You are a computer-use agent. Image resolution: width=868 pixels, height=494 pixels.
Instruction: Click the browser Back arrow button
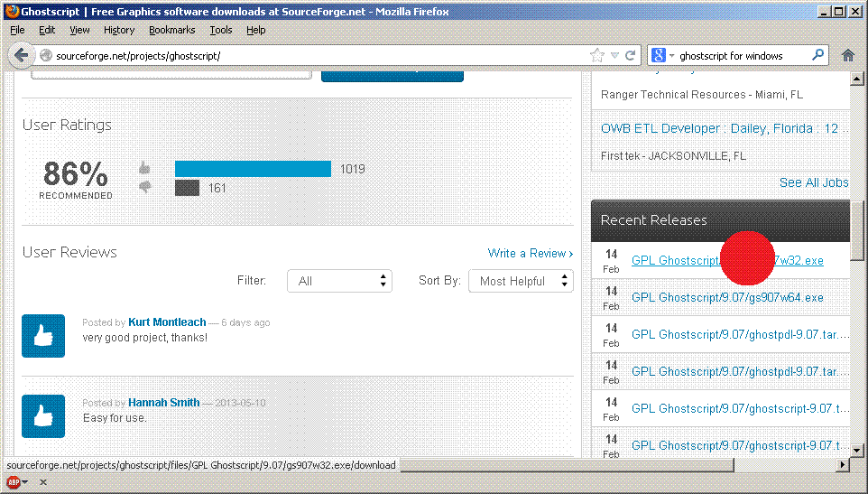[21, 55]
